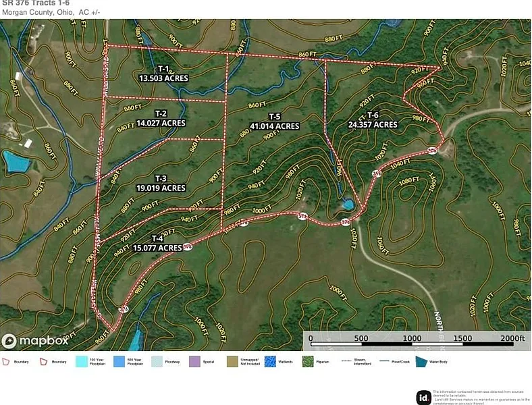Click the Wetlands legend icon
The height and width of the screenshot is (405, 532).
point(270,362)
